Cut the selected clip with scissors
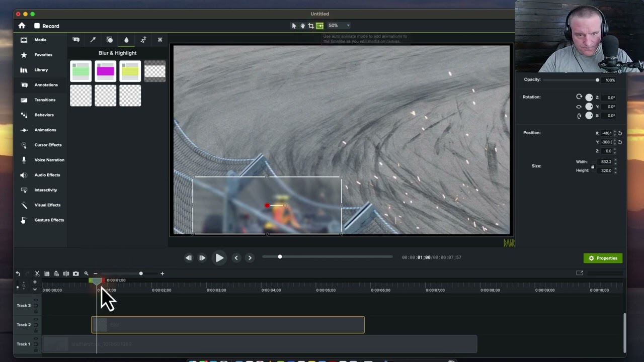644x362 pixels. point(37,274)
